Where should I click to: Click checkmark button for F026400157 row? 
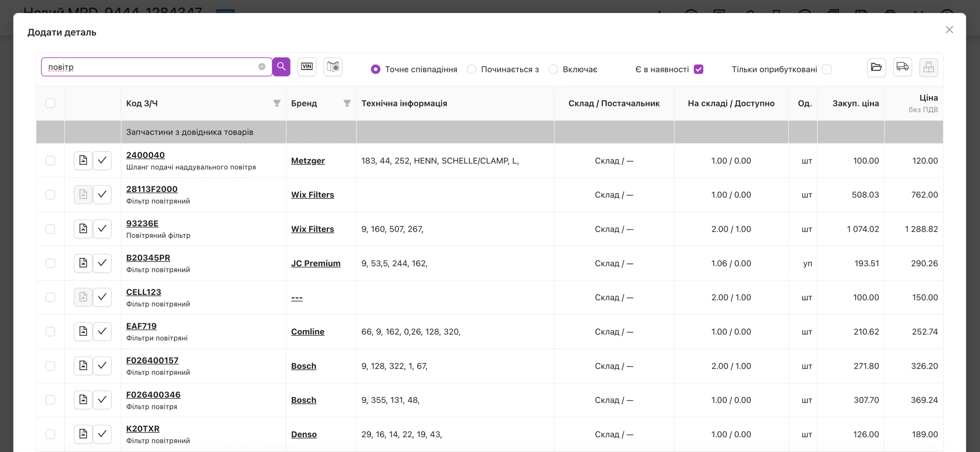(x=102, y=366)
